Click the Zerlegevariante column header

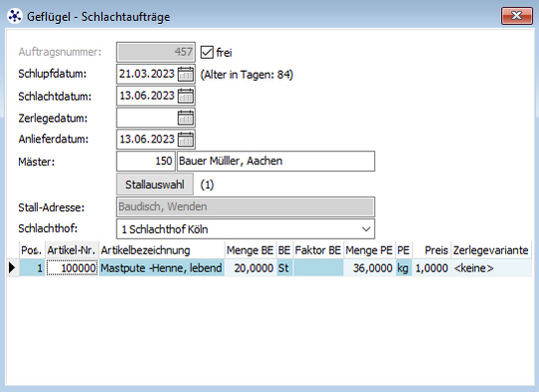click(491, 250)
